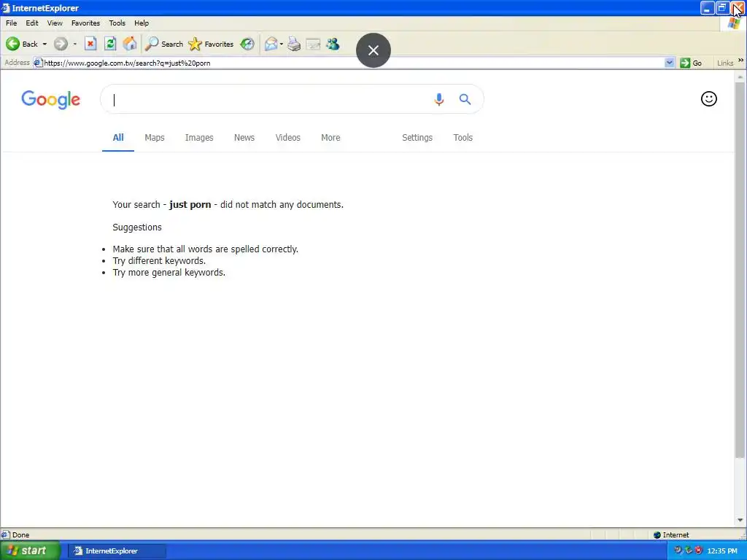The height and width of the screenshot is (560, 747).
Task: Open the View menu
Action: 55,23
